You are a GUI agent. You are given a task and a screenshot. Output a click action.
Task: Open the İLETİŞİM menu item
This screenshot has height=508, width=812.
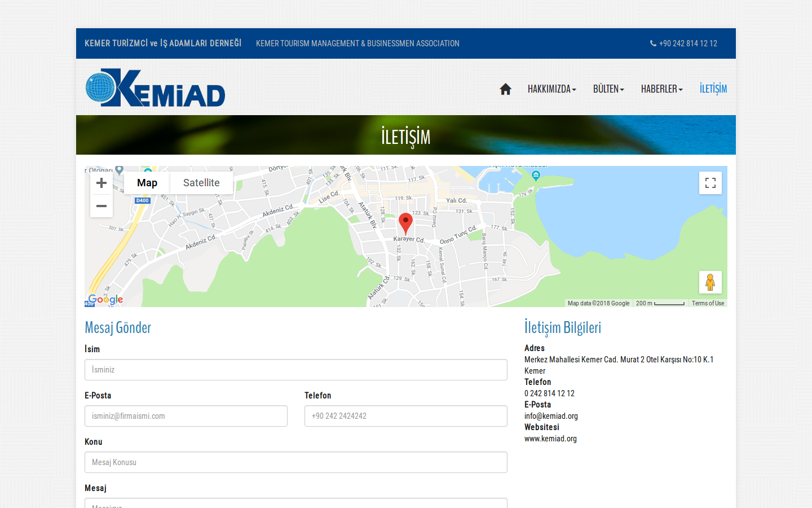click(x=713, y=89)
